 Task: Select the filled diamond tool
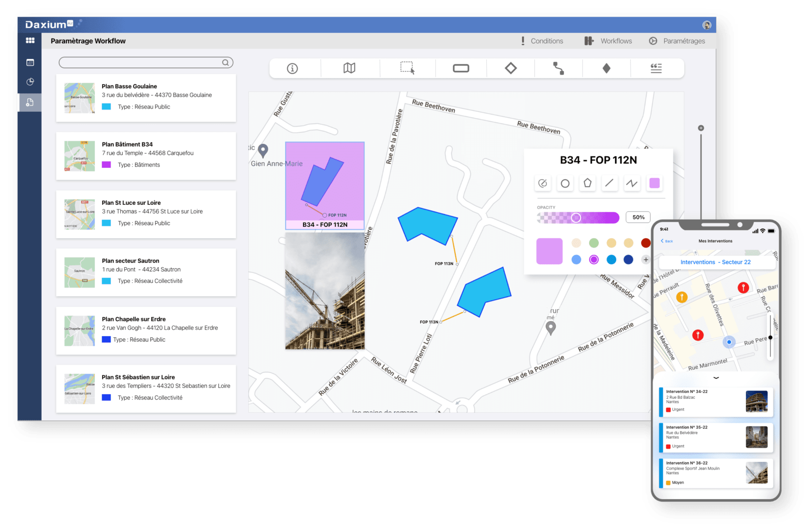606,68
